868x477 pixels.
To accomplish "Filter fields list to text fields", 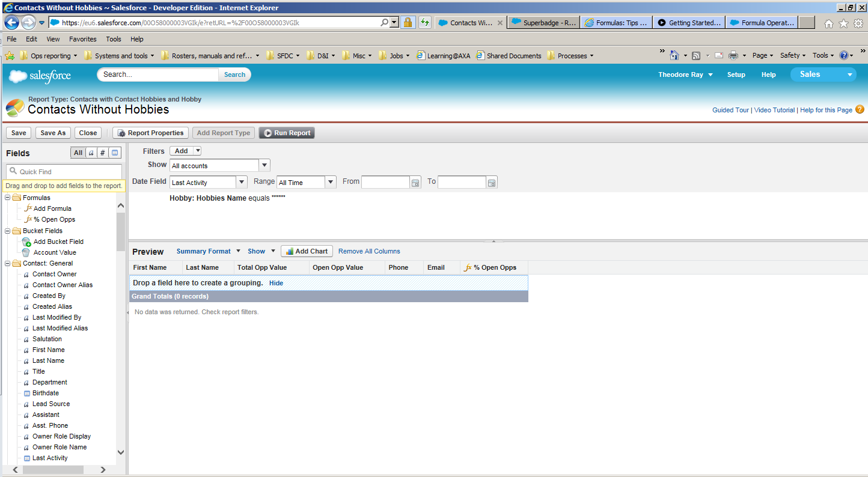I will tap(91, 153).
